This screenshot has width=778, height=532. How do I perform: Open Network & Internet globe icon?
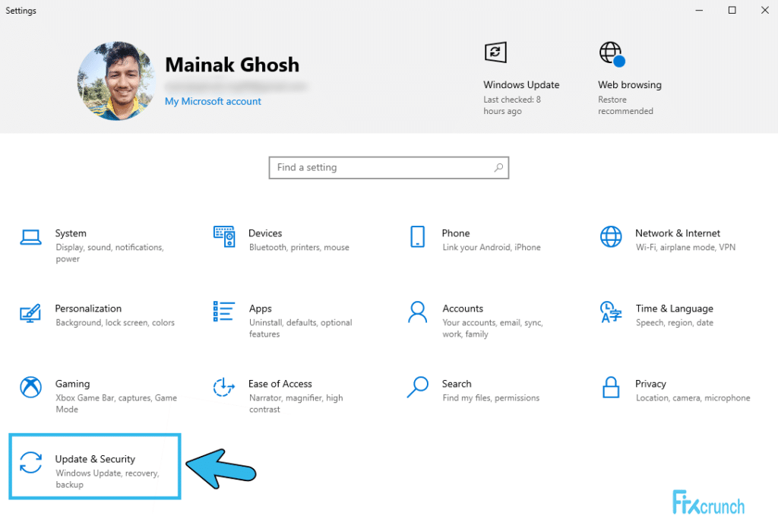[x=611, y=236]
